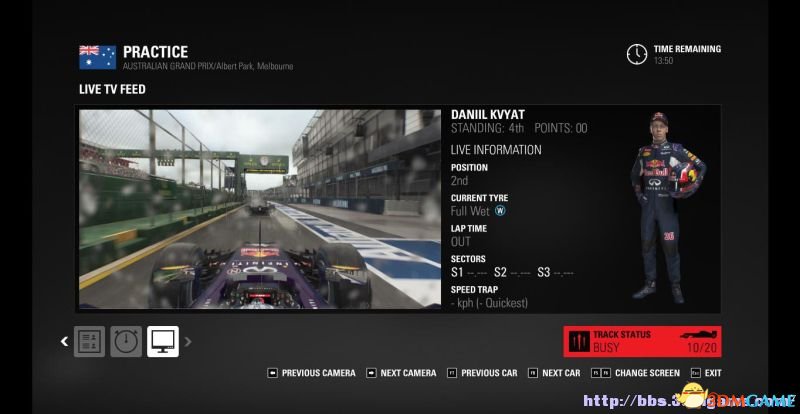Click the POSITION label
The width and height of the screenshot is (800, 414).
point(469,167)
